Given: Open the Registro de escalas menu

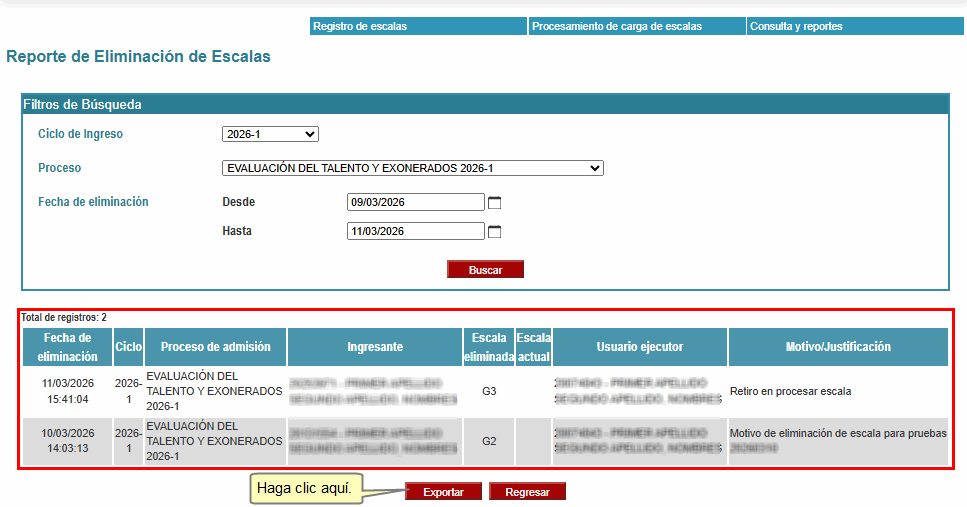Looking at the screenshot, I should pos(418,26).
